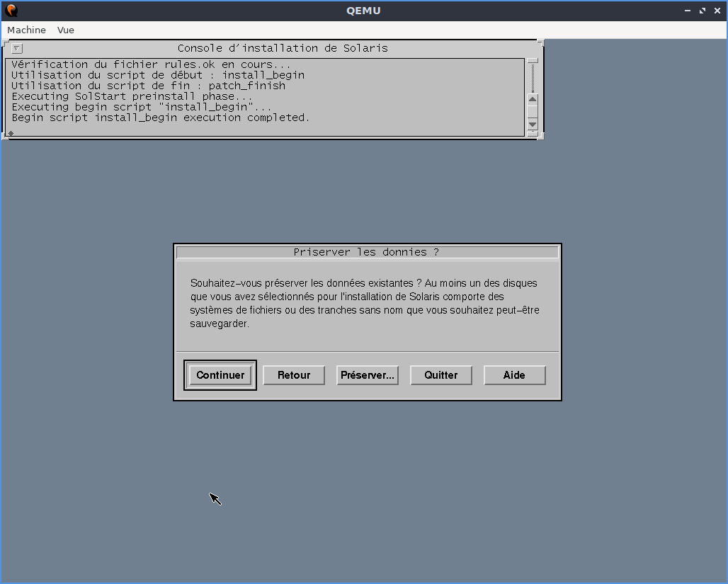Open help with the Aide button
This screenshot has height=584, width=728.
(x=514, y=375)
